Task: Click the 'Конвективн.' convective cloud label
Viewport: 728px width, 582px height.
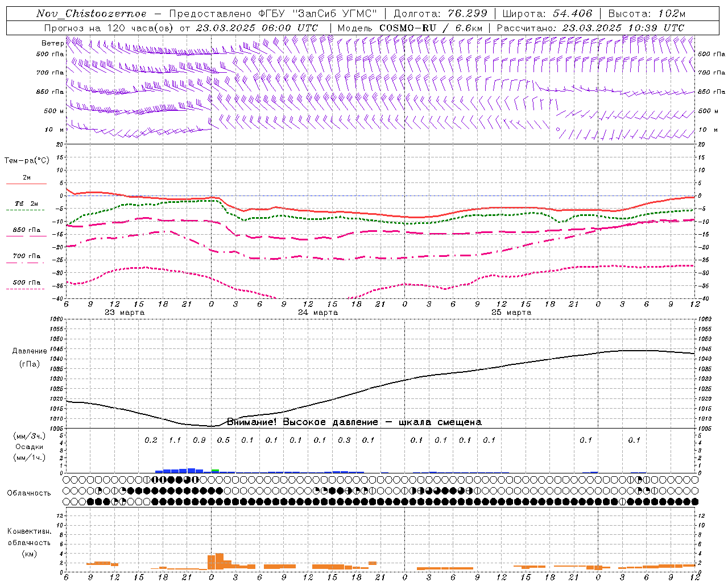Action: pos(29,531)
